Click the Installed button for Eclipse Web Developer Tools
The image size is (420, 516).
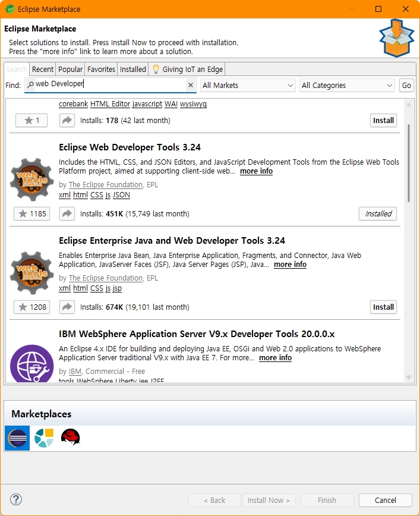pos(378,213)
